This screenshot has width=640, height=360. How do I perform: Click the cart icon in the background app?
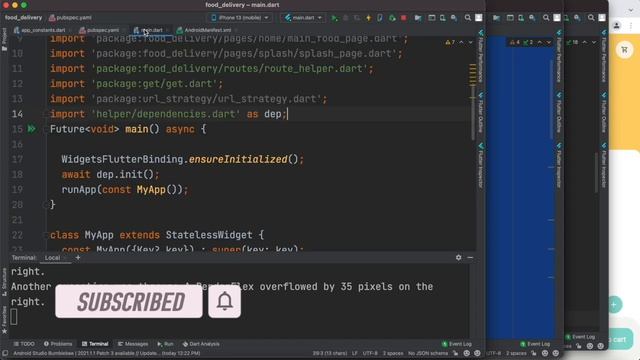[624, 50]
